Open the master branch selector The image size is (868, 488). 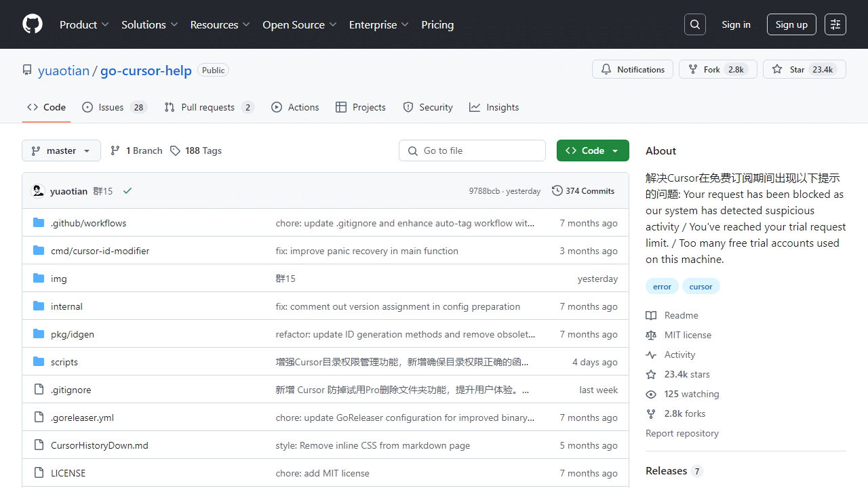61,150
